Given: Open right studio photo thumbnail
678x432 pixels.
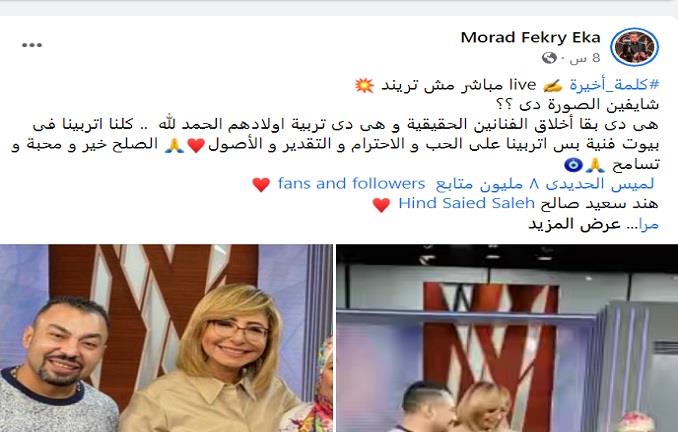Looking at the screenshot, I should pyautogui.click(x=507, y=338).
